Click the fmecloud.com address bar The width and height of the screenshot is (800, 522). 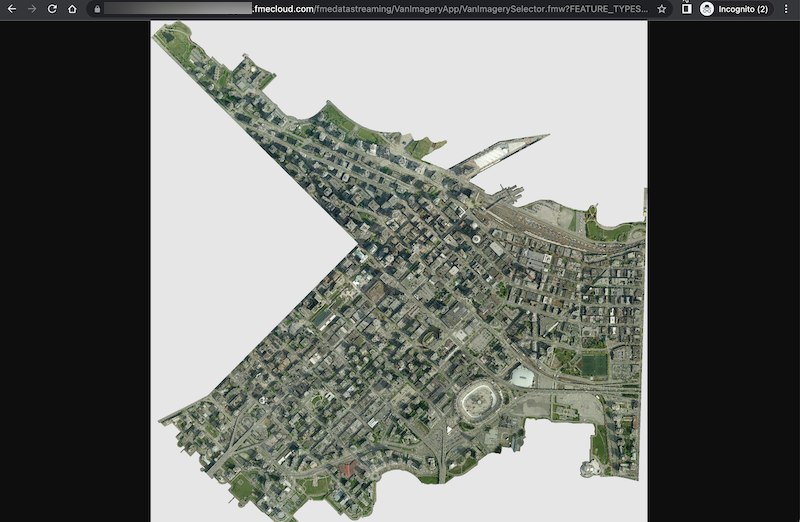click(x=380, y=9)
